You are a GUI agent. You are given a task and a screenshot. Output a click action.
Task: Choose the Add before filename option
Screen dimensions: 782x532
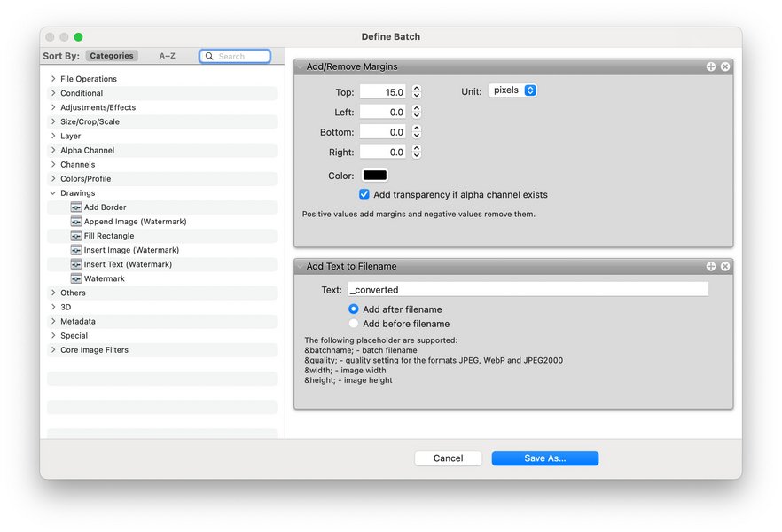356,322
